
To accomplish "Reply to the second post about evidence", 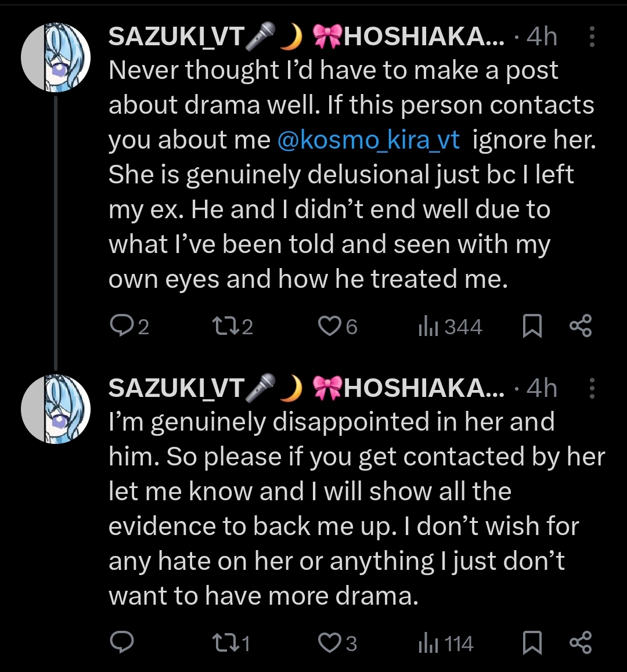I will pos(121,642).
